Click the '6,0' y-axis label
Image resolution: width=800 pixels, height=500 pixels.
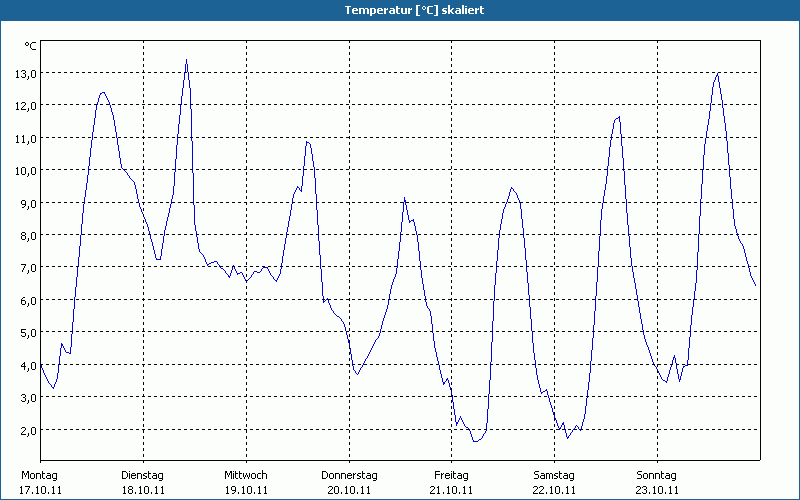[x=28, y=301]
